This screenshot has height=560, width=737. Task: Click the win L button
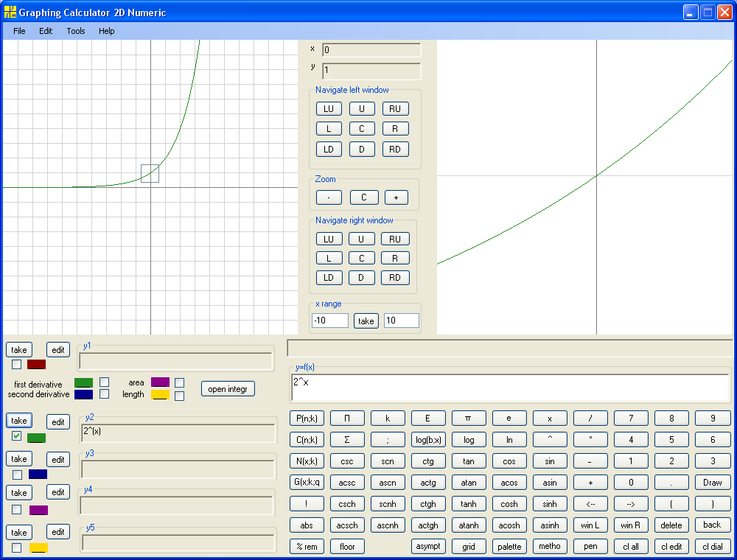pos(590,525)
